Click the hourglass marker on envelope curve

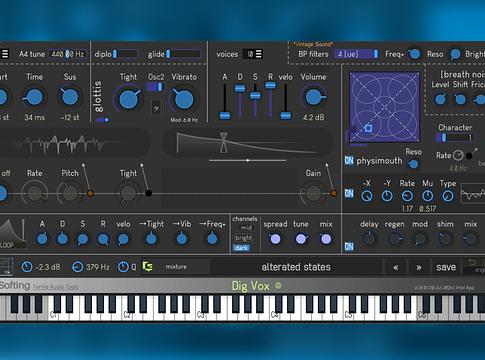(224, 142)
